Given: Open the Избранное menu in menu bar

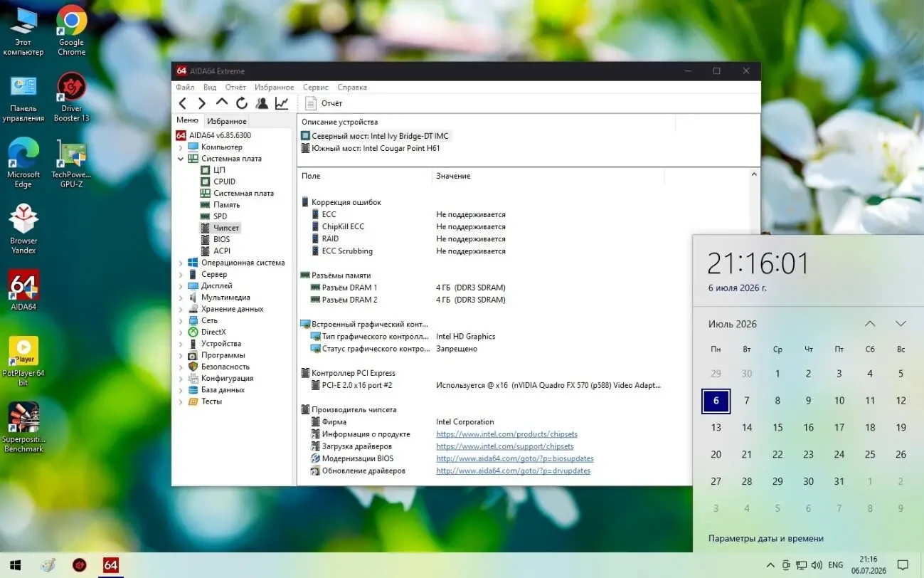Looking at the screenshot, I should [274, 87].
